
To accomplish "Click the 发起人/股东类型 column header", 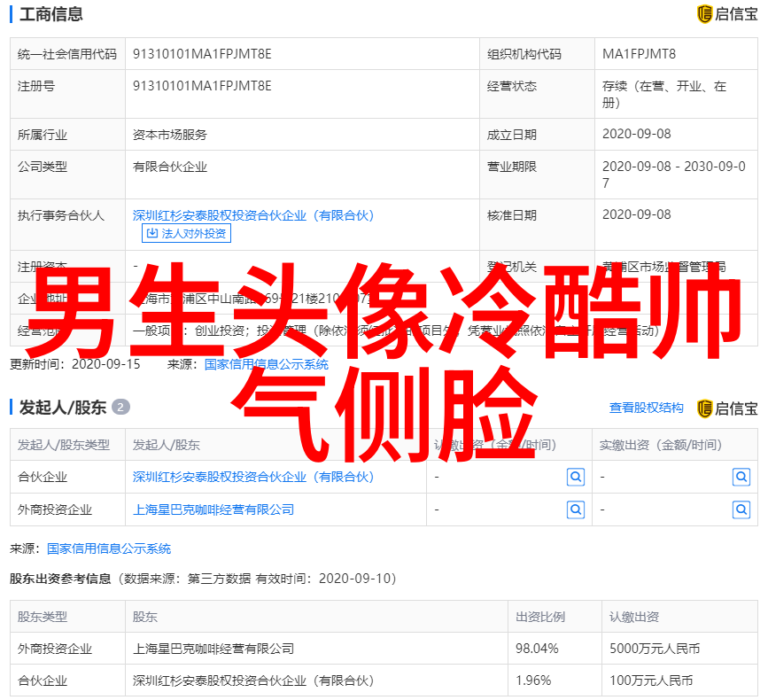I will point(64,445).
